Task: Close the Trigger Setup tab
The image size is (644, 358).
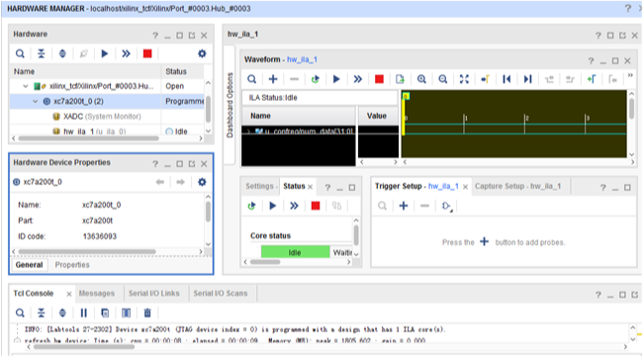Action: pos(465,187)
